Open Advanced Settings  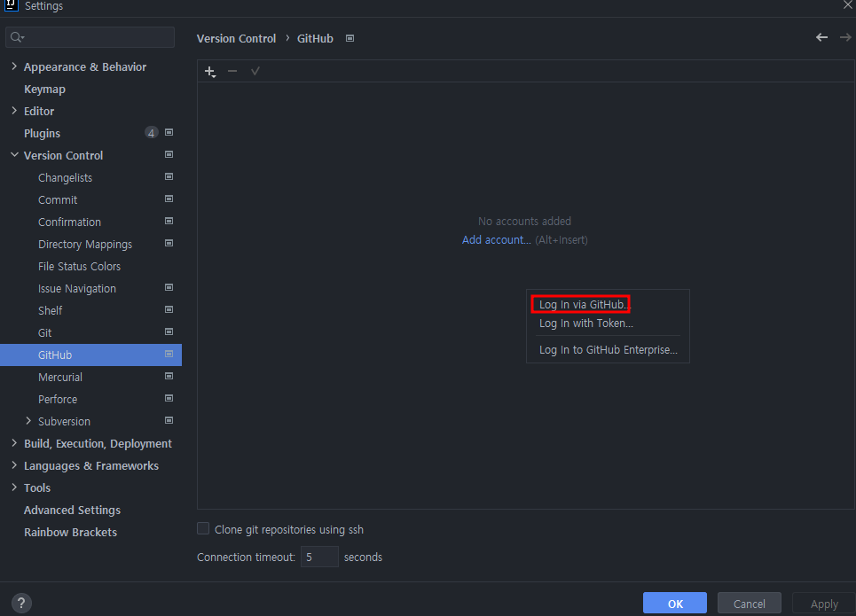tap(72, 511)
